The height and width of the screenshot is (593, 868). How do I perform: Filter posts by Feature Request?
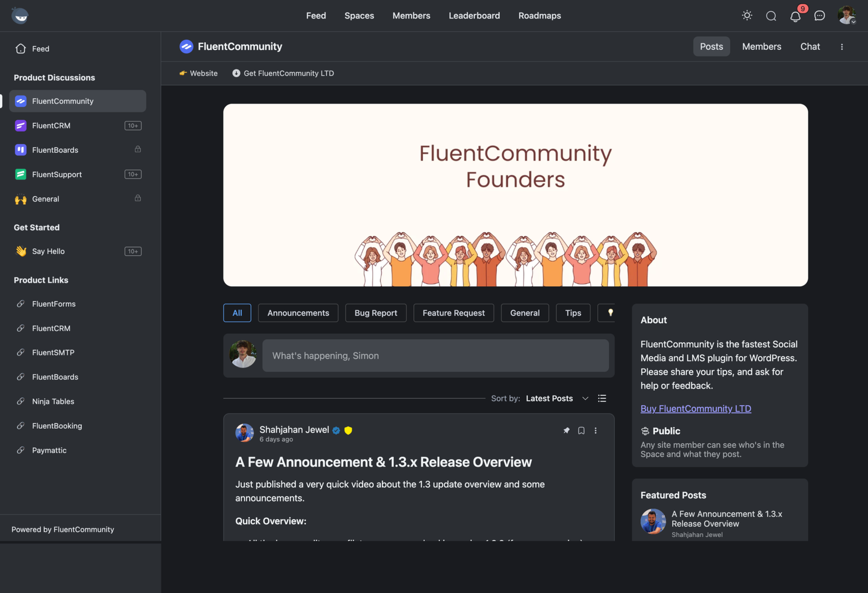click(454, 313)
